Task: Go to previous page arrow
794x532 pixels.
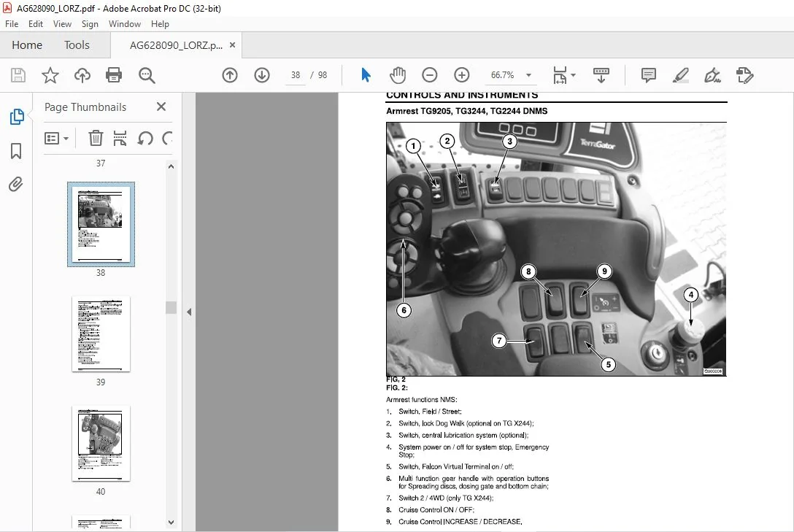Action: click(x=230, y=75)
